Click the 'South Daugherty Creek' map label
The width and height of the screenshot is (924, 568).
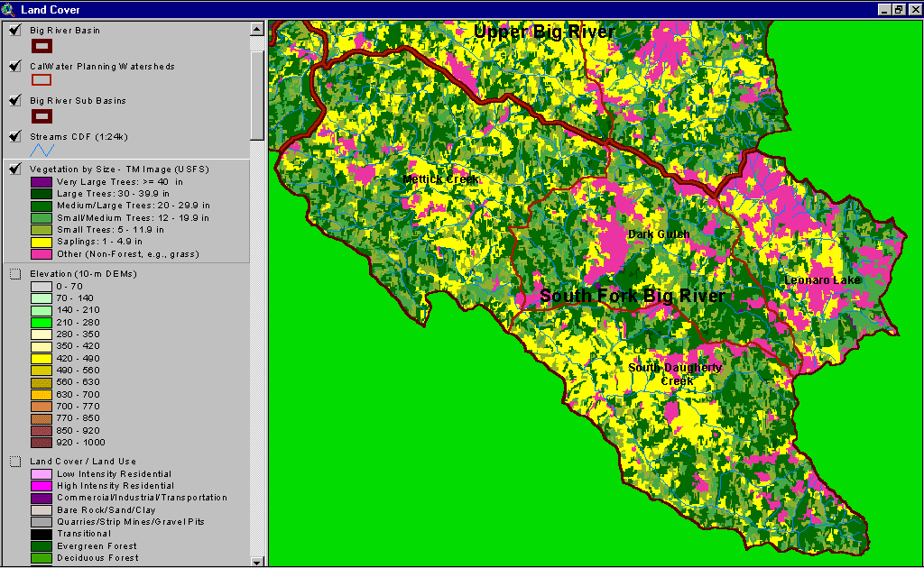(x=675, y=374)
